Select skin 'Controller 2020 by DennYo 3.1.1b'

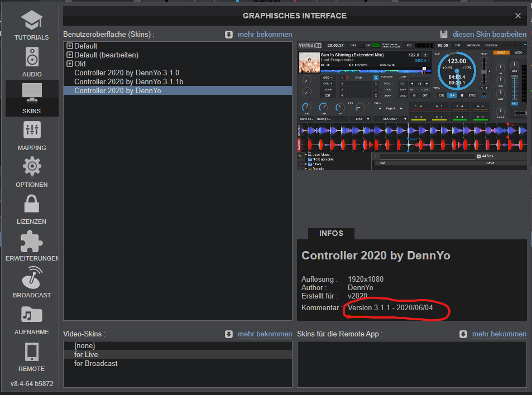click(x=178, y=81)
